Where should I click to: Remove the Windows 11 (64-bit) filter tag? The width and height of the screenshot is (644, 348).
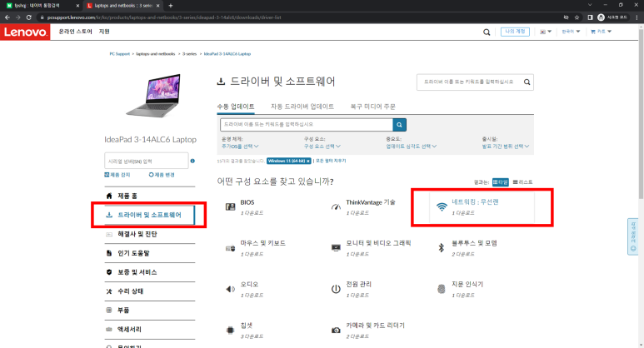pyautogui.click(x=308, y=161)
